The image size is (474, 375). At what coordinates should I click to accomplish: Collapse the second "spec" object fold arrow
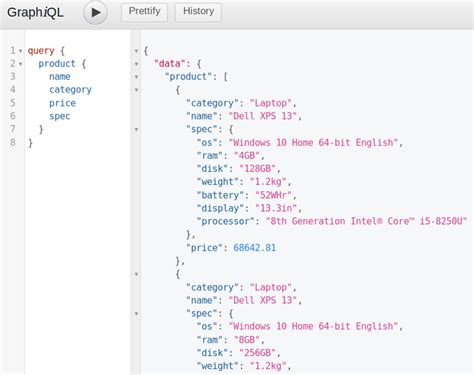coord(136,314)
